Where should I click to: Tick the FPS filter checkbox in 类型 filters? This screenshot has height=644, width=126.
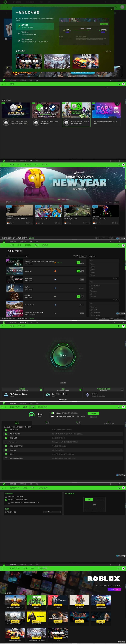pos(91,270)
